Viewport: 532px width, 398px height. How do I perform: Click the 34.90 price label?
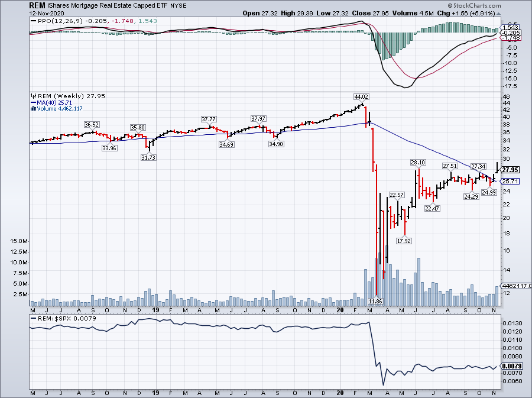click(x=276, y=144)
